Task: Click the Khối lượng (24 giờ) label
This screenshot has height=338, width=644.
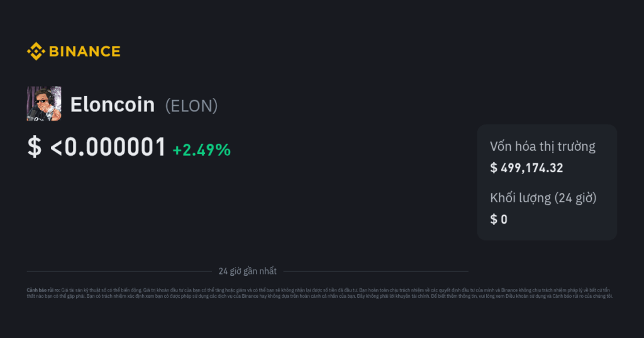Action: click(543, 198)
